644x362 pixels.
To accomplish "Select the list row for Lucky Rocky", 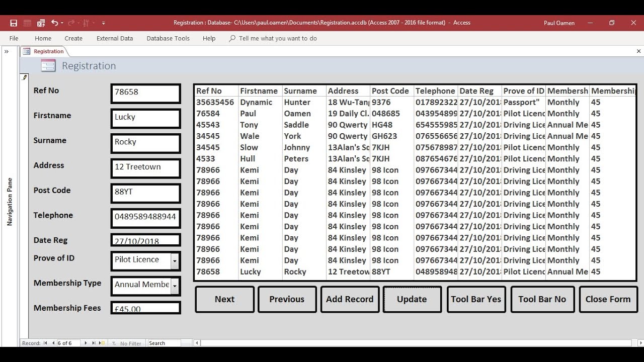I will pos(415,271).
